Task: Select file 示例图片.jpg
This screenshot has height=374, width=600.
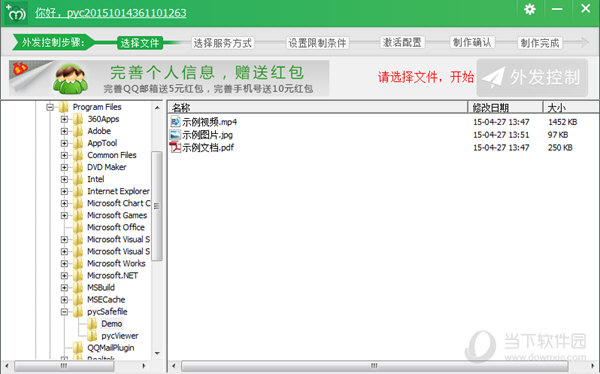Action: pos(207,135)
